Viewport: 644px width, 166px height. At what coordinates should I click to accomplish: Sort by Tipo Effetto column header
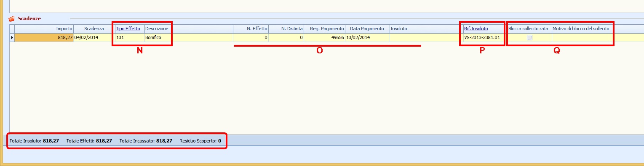pyautogui.click(x=128, y=29)
